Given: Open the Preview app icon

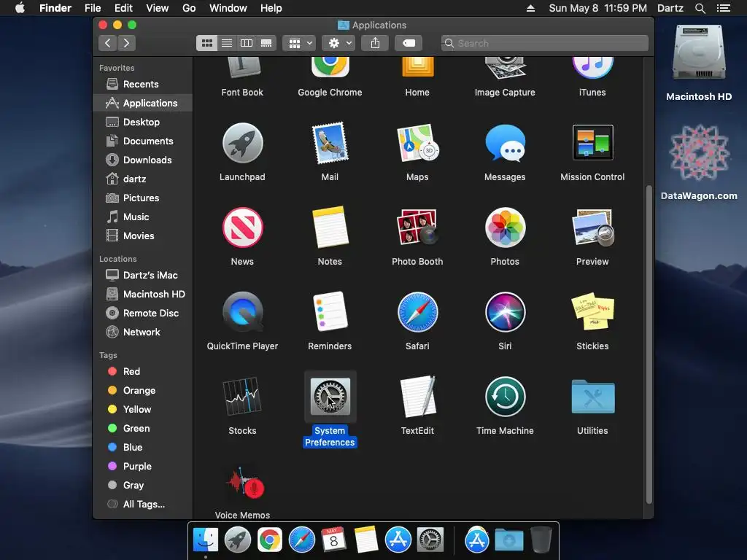Looking at the screenshot, I should pyautogui.click(x=592, y=227).
